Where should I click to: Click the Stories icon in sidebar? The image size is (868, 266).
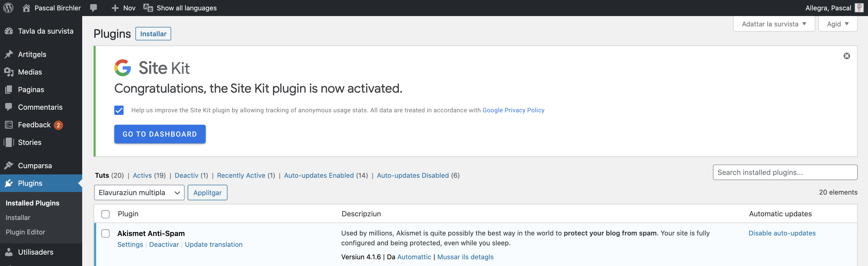(9, 142)
